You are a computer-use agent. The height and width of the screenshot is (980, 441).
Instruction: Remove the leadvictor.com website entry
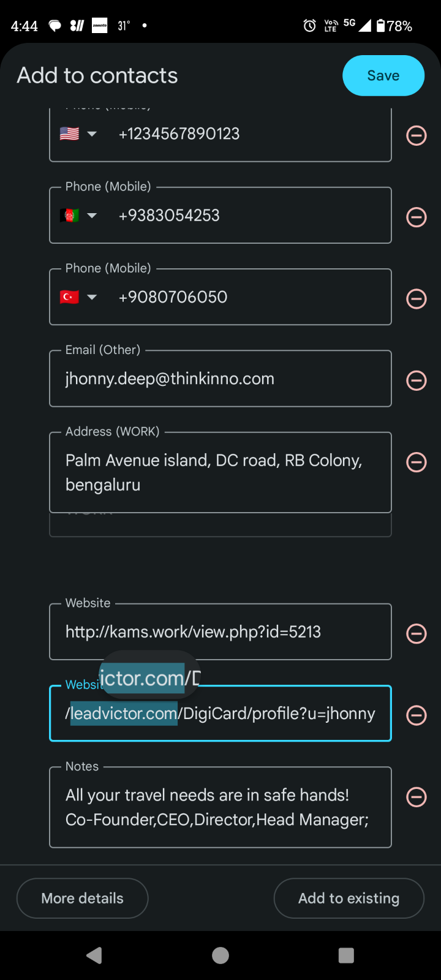417,715
